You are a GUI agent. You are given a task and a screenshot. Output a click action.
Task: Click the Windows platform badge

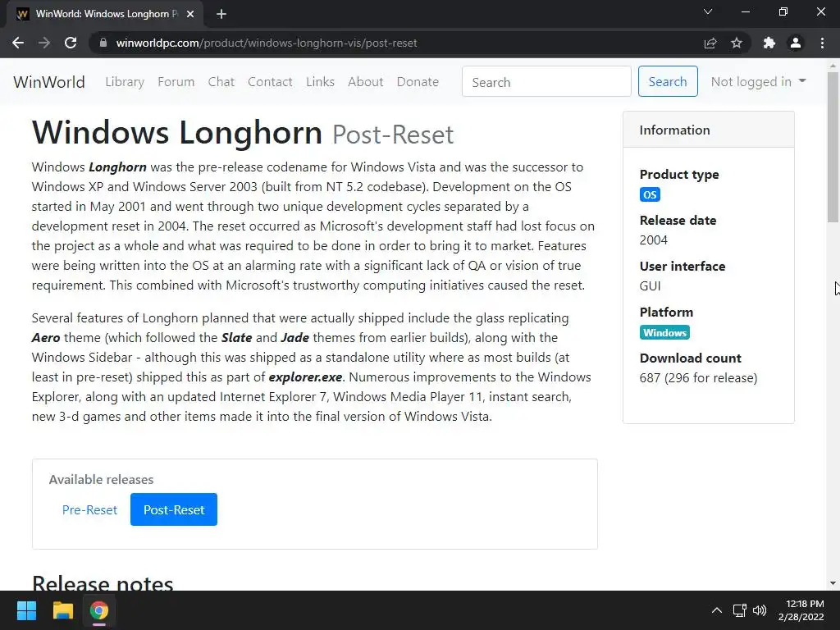click(x=664, y=333)
